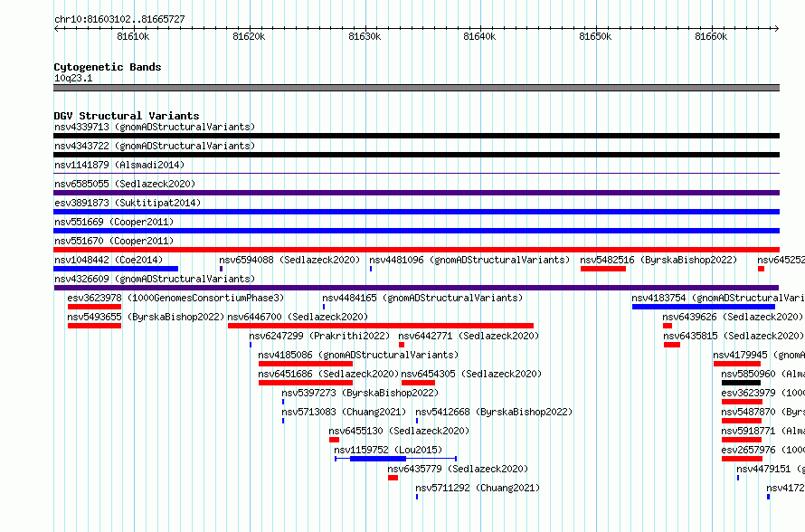Click nsv4183754 gnomAD variant label

coord(718,298)
